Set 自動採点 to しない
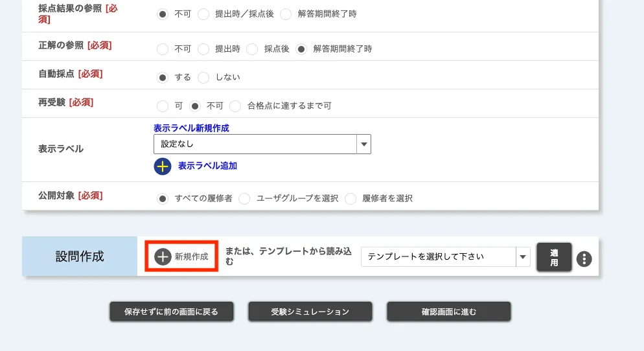 203,77
